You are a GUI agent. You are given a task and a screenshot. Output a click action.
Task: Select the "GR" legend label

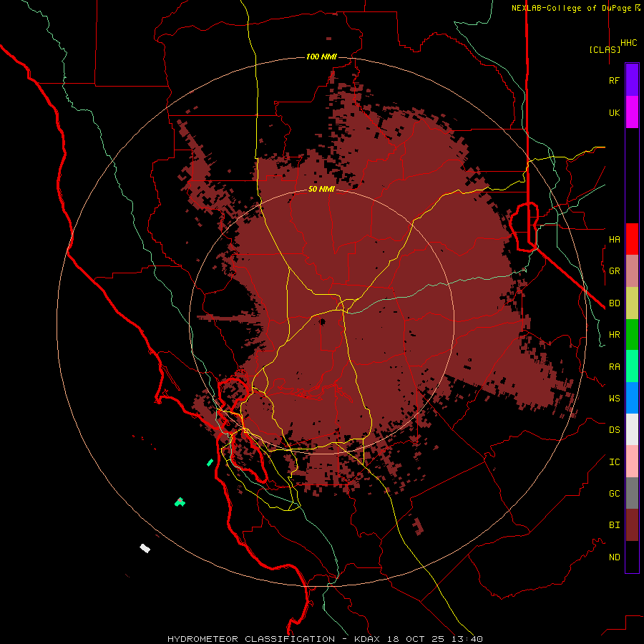(x=614, y=271)
